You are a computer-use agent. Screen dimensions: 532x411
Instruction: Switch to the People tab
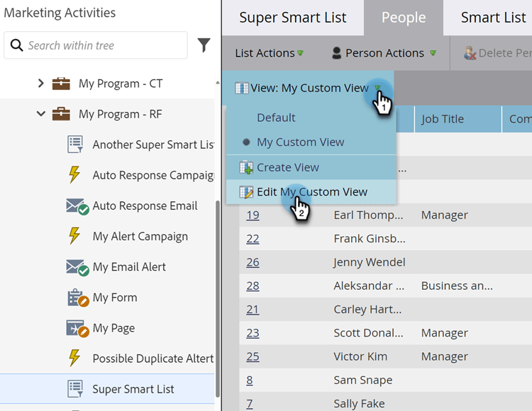(x=404, y=18)
